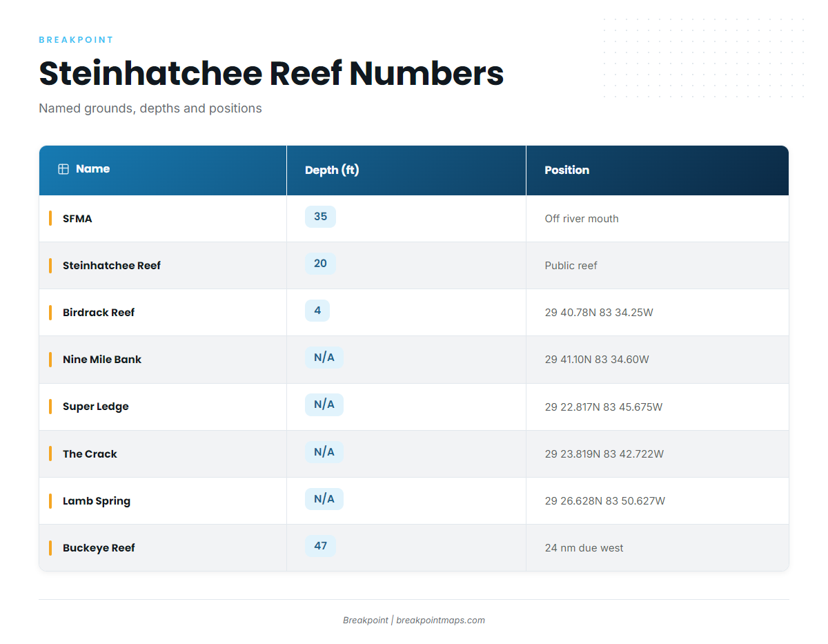
Task: Select the Steinhatchee Reef row name
Action: (x=112, y=266)
